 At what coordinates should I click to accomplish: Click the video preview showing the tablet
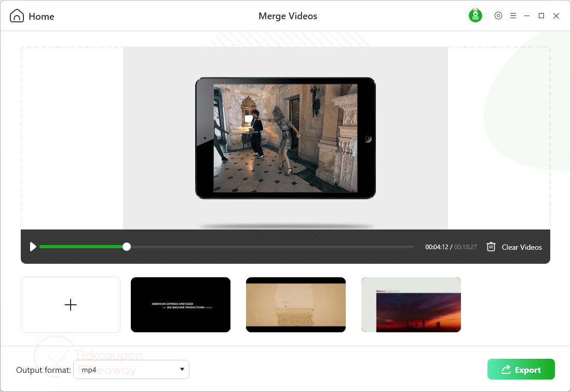click(285, 138)
